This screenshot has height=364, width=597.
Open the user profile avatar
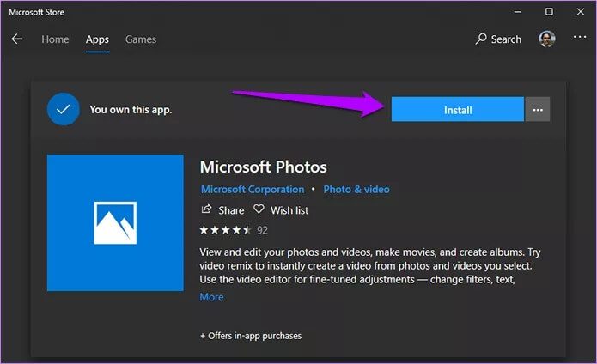click(x=546, y=39)
